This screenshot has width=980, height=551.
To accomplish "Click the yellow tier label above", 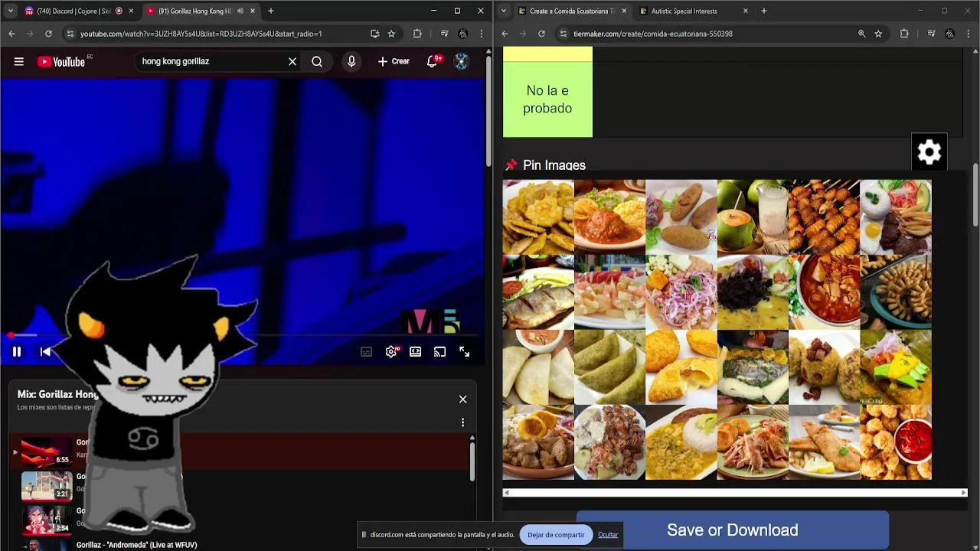I will (547, 54).
